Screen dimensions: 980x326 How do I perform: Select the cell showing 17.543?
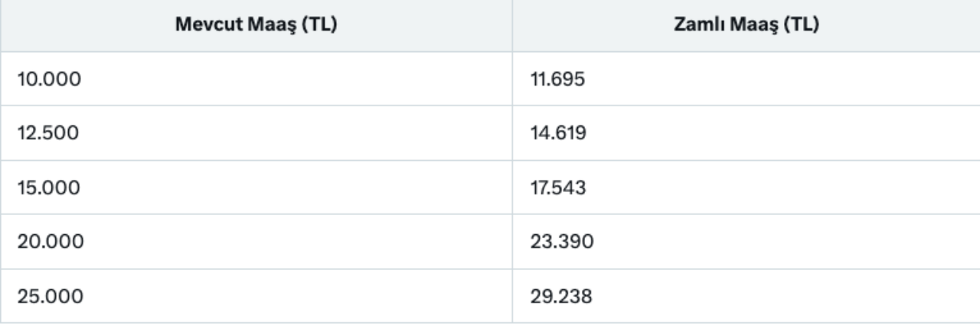click(x=558, y=187)
